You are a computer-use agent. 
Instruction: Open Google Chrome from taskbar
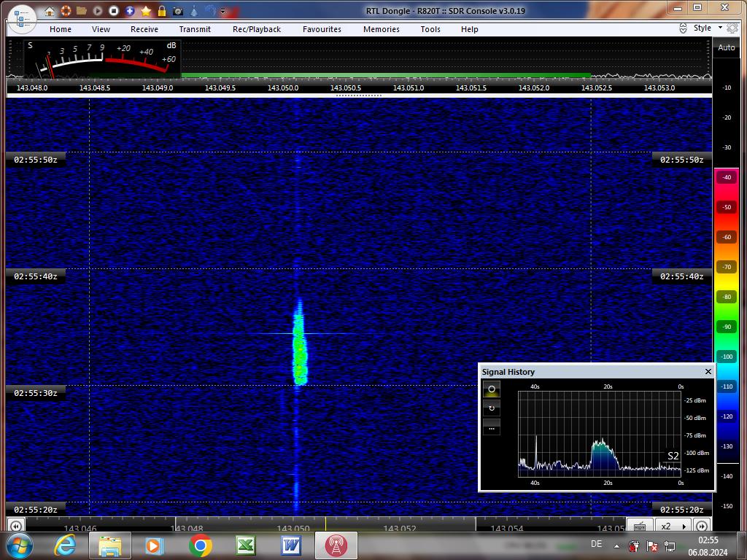pyautogui.click(x=200, y=545)
